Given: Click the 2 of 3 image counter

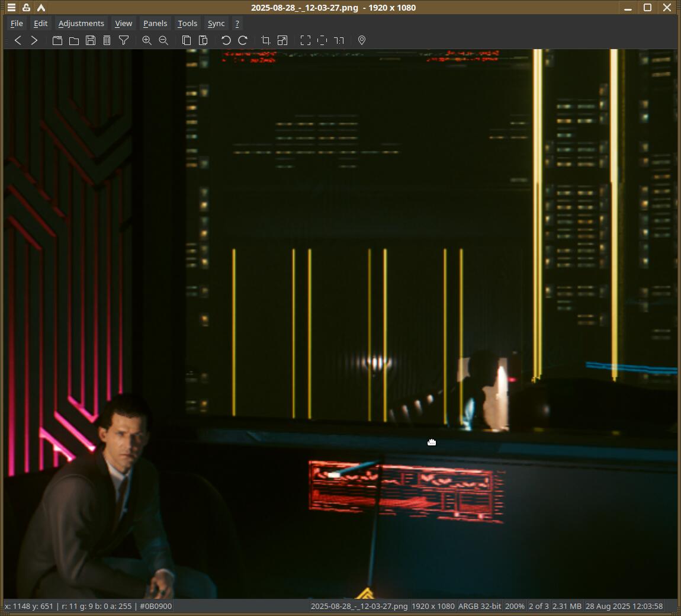Looking at the screenshot, I should pos(538,606).
